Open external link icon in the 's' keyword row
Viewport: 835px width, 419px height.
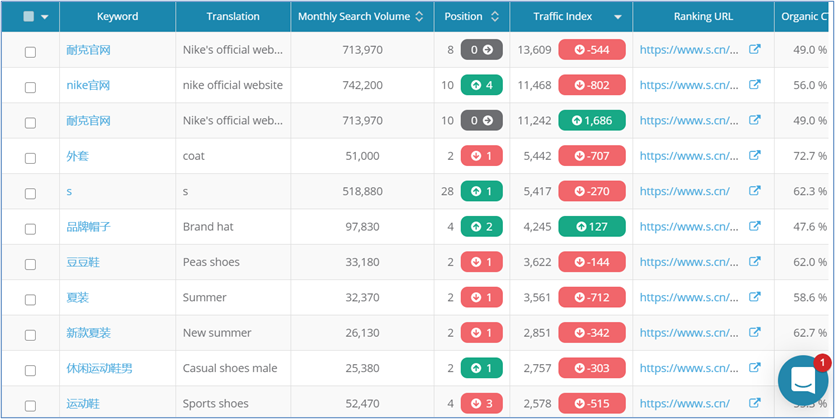[755, 191]
